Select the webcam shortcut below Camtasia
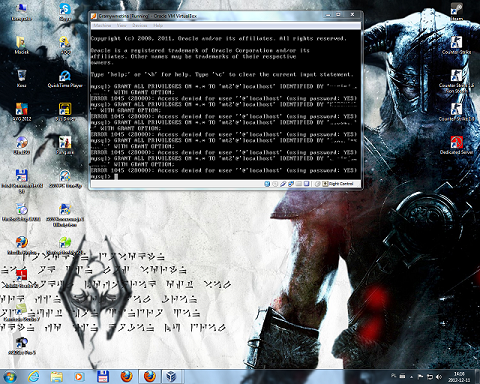Screen dimensions: 480x384 coord(21,345)
